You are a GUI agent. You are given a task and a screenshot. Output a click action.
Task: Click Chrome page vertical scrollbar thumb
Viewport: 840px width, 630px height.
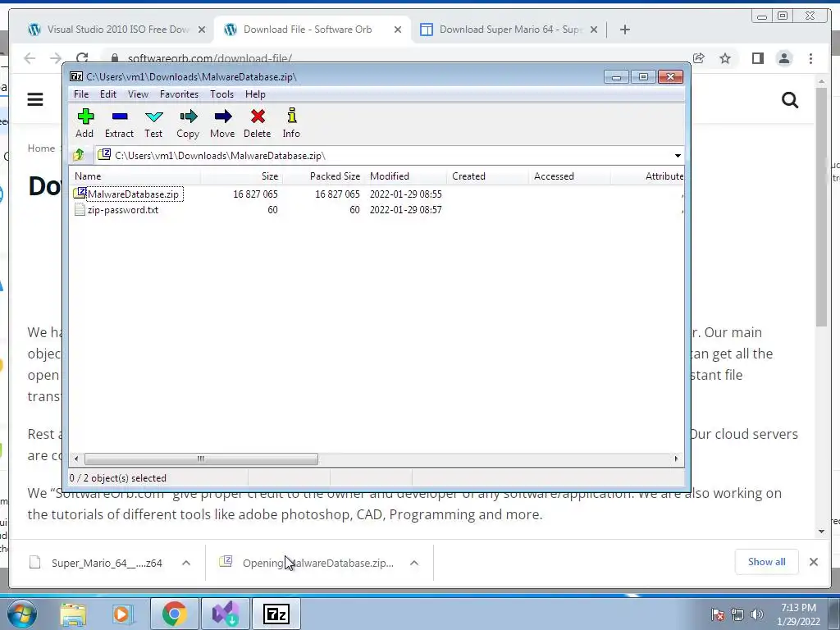point(822,206)
